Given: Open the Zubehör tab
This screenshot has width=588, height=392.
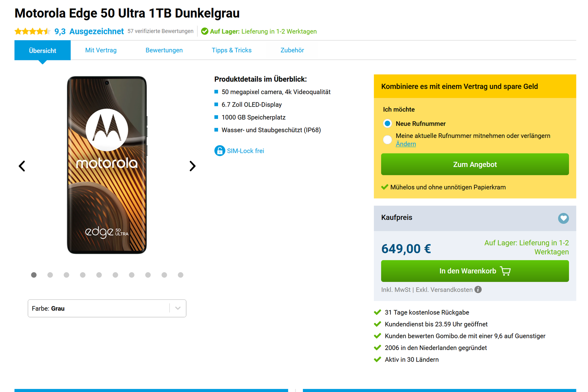Looking at the screenshot, I should tap(292, 50).
